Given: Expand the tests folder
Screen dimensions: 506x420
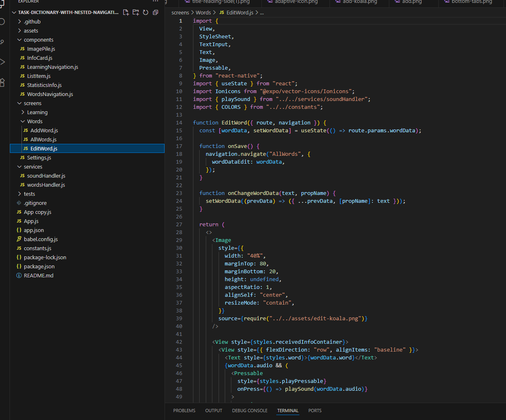Looking at the screenshot, I should point(19,194).
